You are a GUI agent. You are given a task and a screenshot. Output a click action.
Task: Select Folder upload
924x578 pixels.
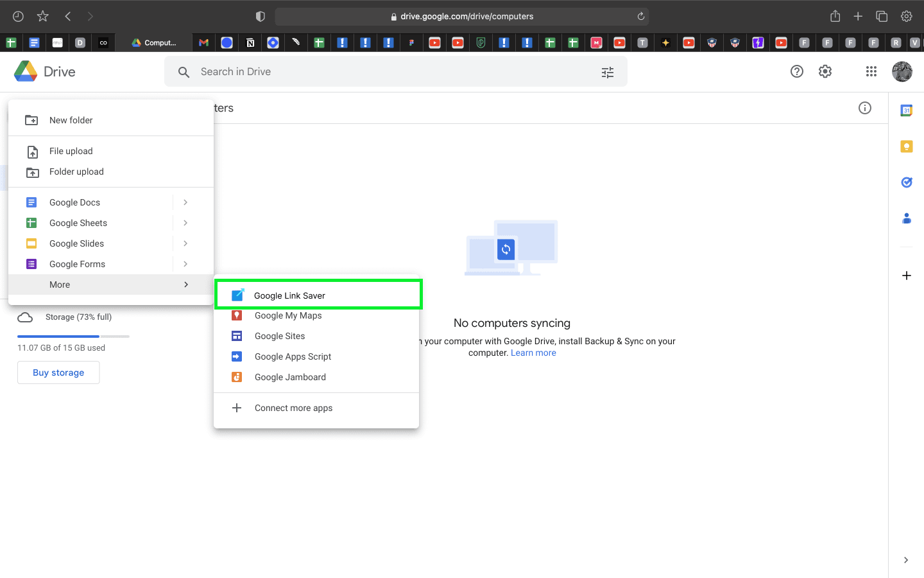111,171
